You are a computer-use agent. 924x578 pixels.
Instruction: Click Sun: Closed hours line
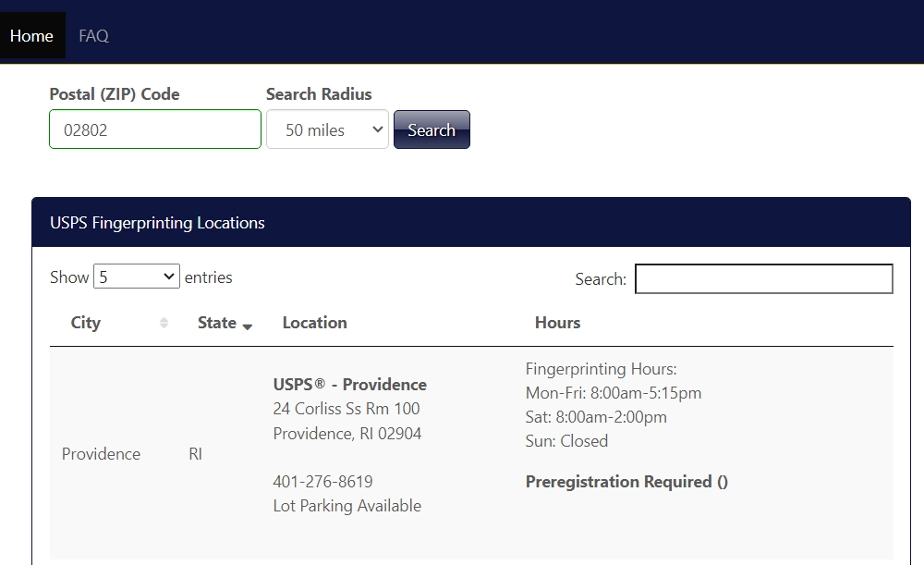[567, 441]
